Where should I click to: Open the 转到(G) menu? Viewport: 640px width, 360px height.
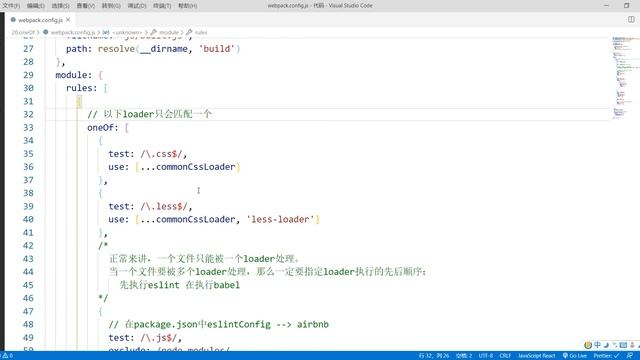click(x=111, y=6)
